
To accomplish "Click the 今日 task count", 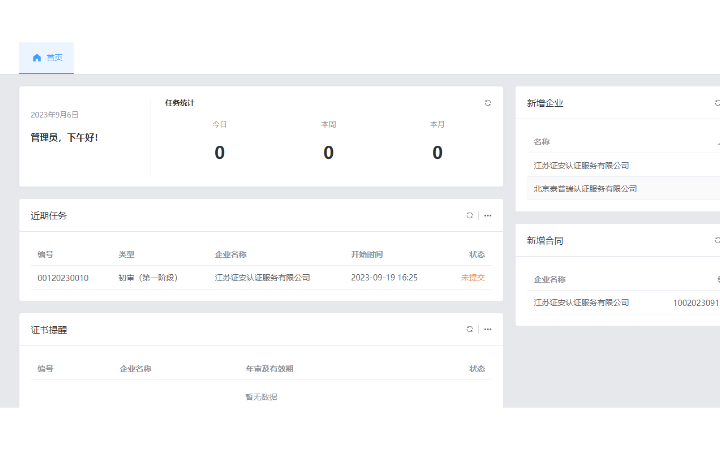I will [219, 153].
